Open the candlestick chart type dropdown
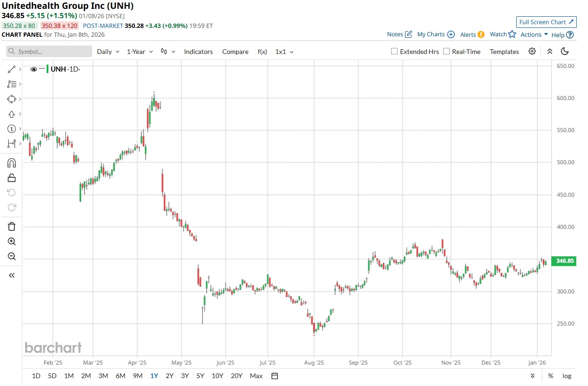 coord(168,52)
